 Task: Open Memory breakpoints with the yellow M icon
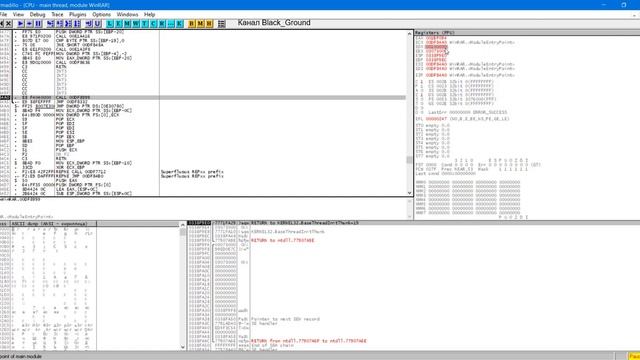[x=200, y=24]
